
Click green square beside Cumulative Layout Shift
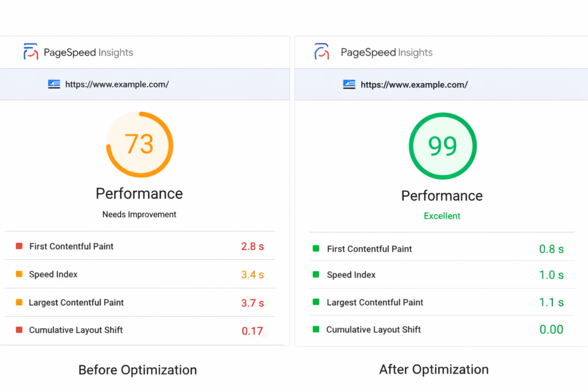pos(316,329)
